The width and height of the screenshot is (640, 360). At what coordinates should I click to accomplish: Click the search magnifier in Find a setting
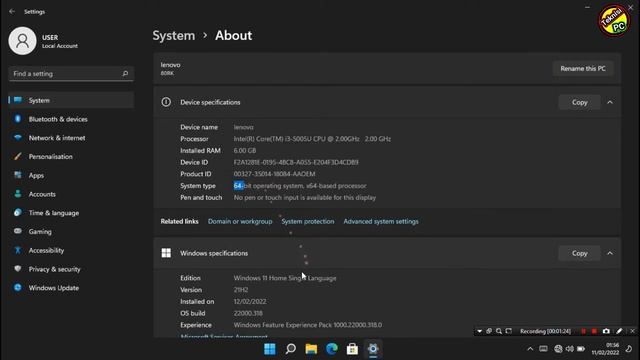[125, 73]
